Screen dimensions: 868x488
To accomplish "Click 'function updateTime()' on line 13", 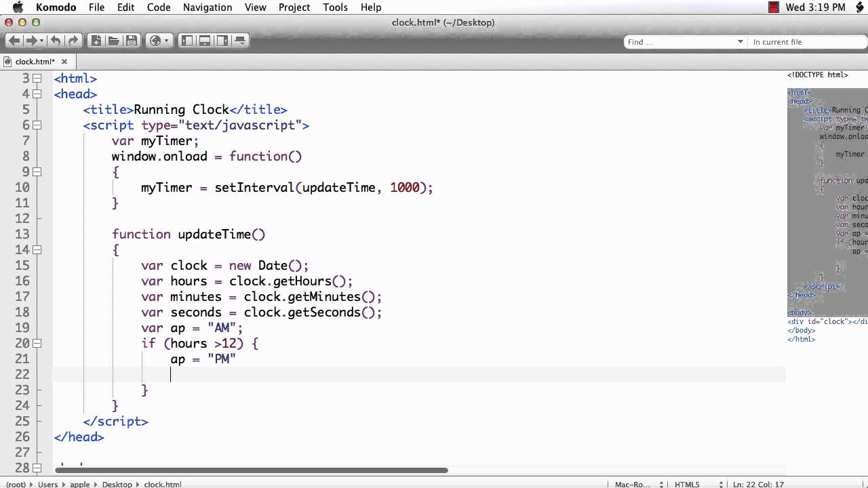I will point(189,235).
